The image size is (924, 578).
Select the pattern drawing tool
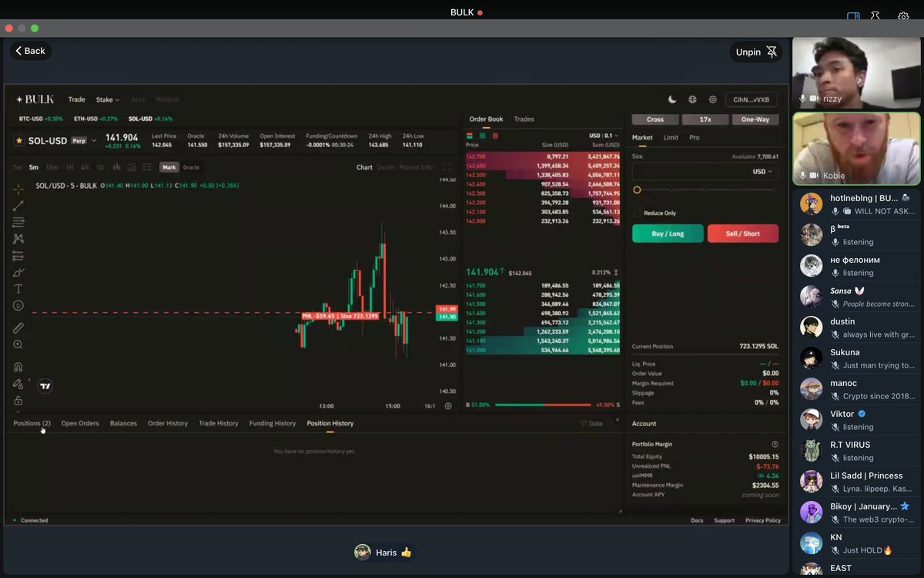(18, 239)
